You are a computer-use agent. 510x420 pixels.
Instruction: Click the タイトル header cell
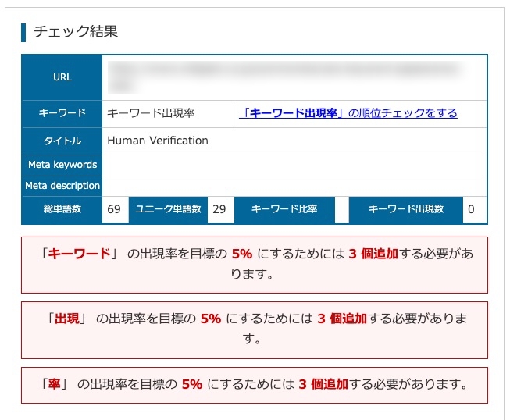click(62, 141)
